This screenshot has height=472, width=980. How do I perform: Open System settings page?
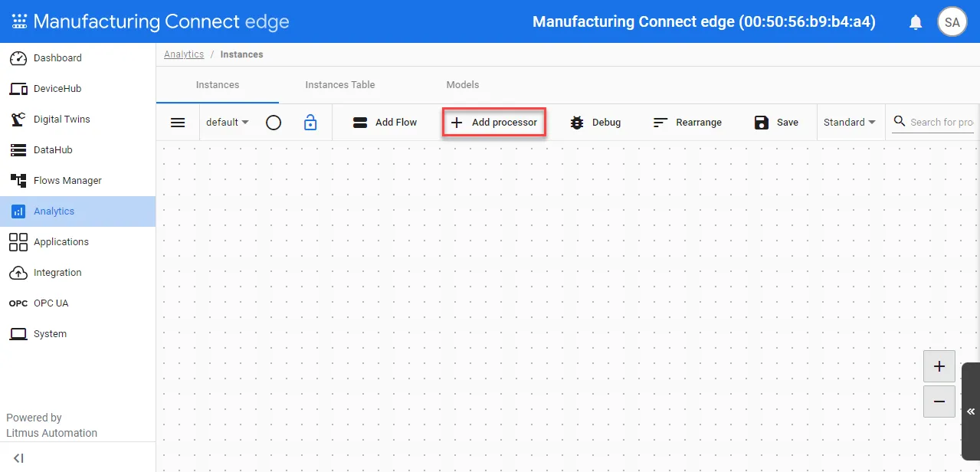77,334
